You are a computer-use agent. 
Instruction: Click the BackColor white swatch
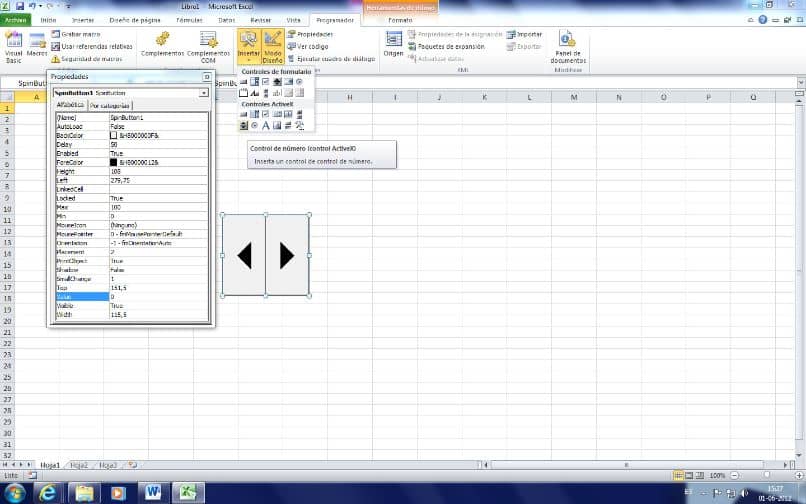coord(114,135)
